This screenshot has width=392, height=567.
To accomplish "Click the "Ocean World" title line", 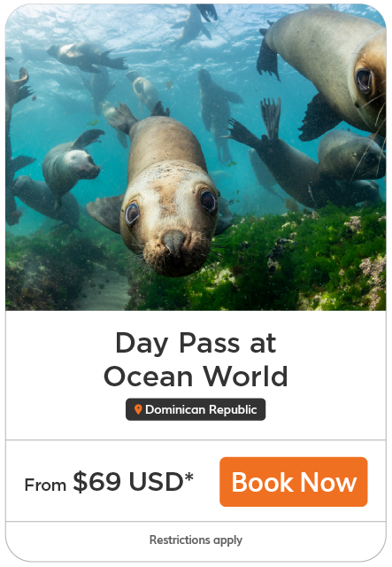I will point(196,377).
